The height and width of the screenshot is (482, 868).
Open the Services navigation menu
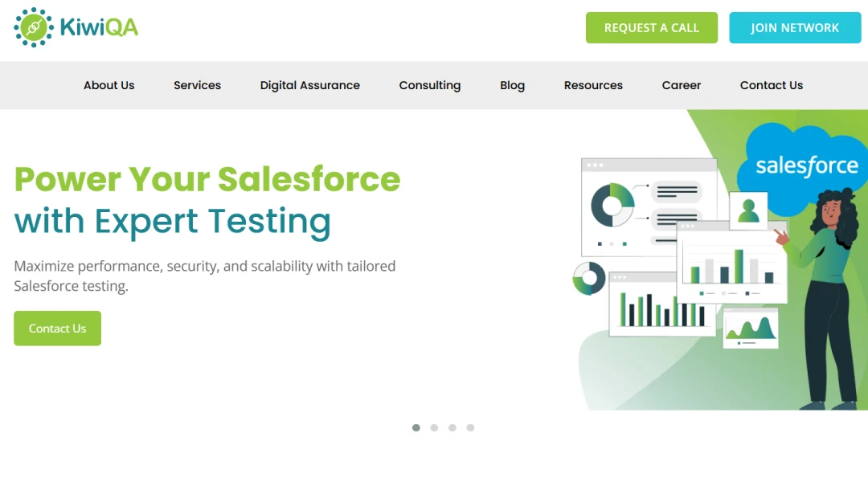coord(197,85)
